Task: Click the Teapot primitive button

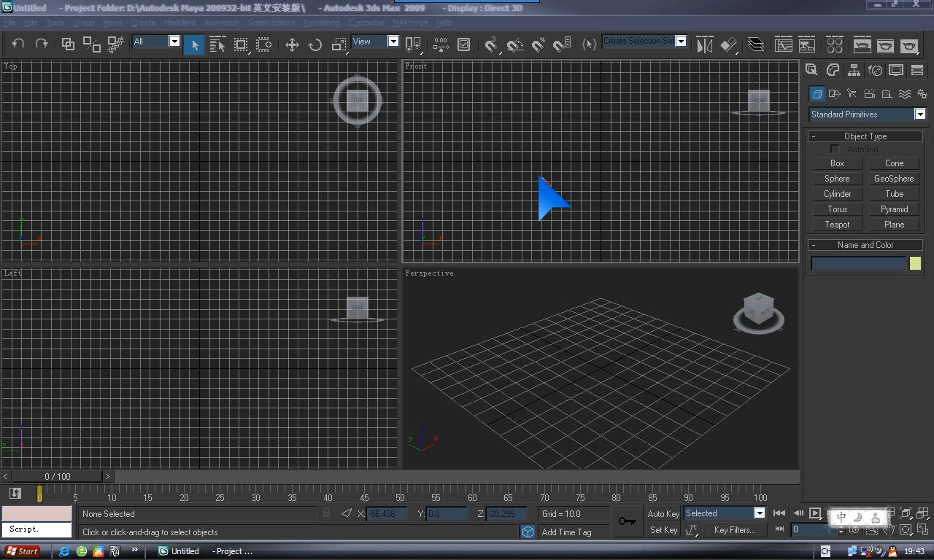Action: click(x=837, y=225)
